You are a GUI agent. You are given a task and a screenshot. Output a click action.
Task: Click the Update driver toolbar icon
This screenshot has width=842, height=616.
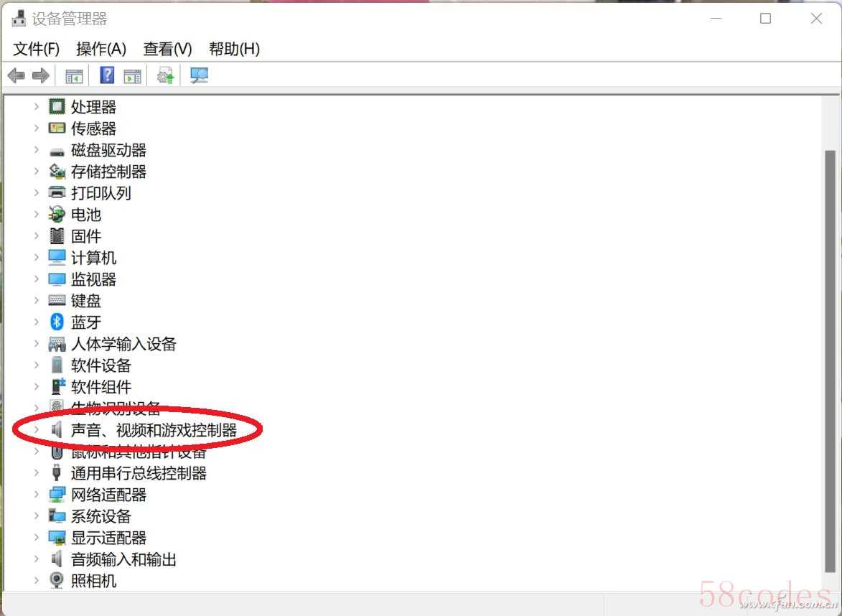coord(165,75)
